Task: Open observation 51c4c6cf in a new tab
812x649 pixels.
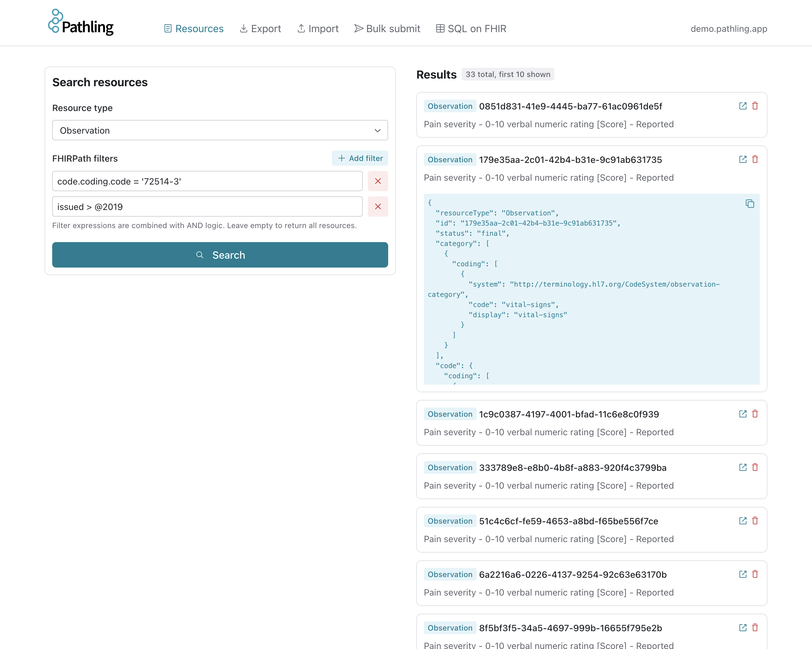Action: 742,520
